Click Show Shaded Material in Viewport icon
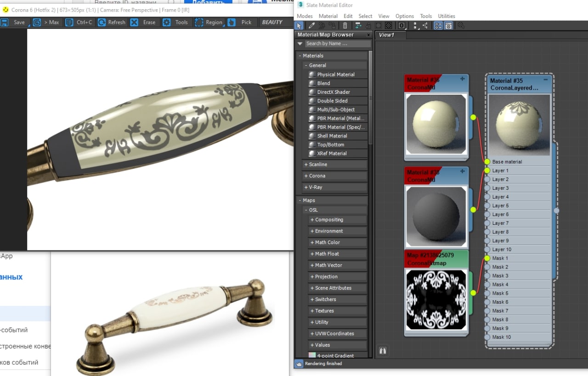This screenshot has height=376, width=588. 379,26
